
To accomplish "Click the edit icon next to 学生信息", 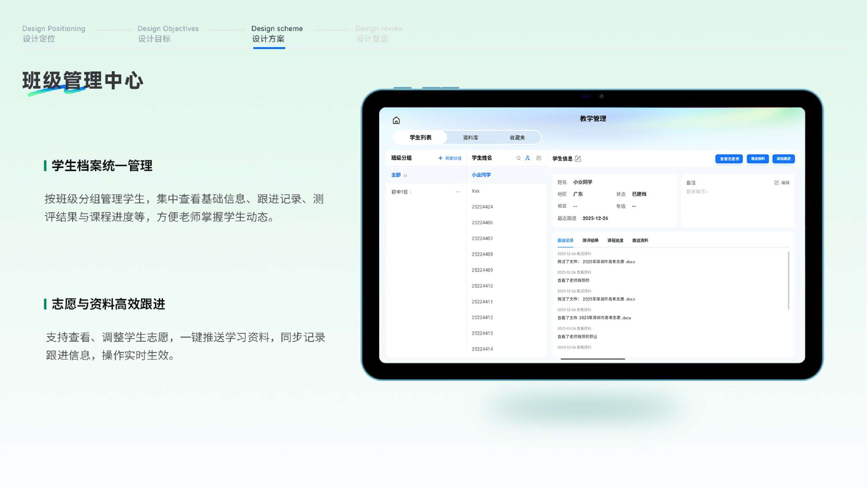I will [x=578, y=159].
